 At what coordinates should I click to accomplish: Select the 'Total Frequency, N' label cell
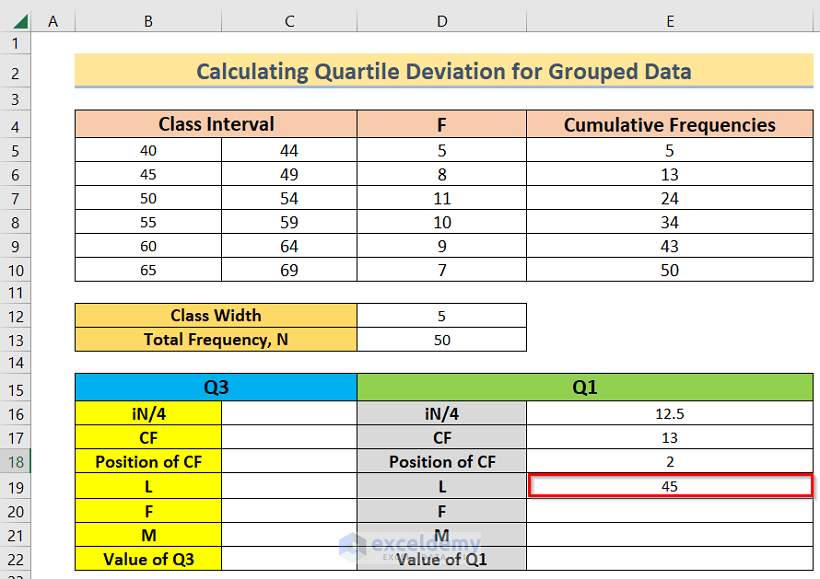click(216, 340)
